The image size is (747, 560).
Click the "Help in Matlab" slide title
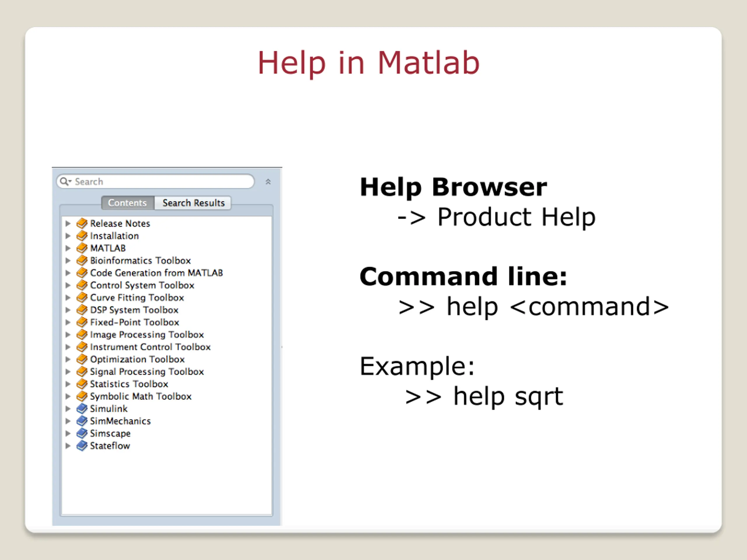369,64
